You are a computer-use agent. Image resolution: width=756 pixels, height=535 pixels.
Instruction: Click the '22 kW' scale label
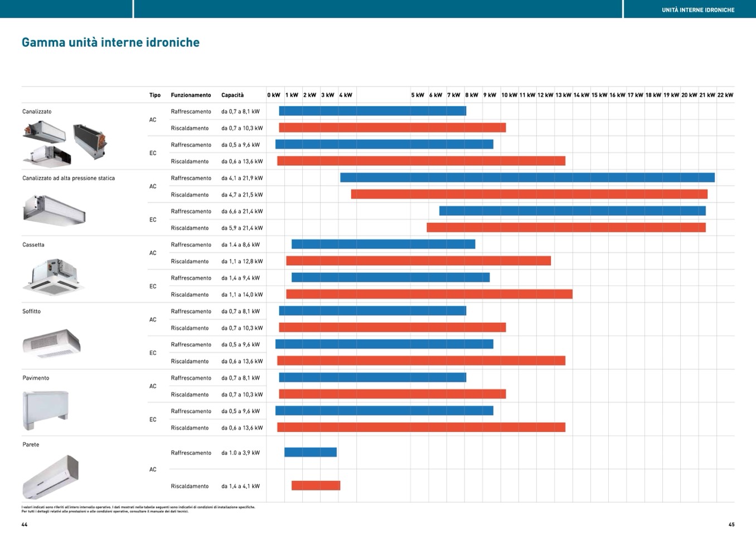[x=725, y=95]
